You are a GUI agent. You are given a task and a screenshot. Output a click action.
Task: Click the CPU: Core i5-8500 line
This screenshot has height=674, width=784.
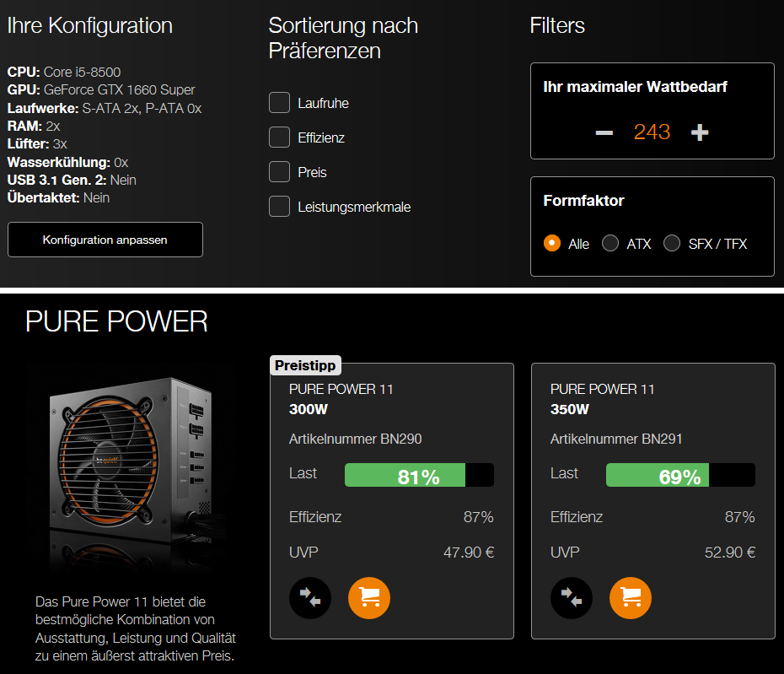64,72
